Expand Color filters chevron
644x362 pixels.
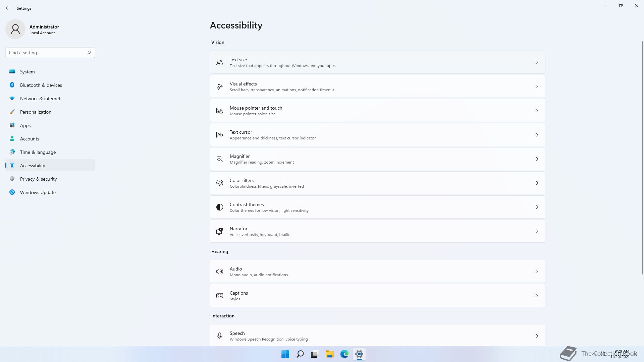click(x=537, y=183)
